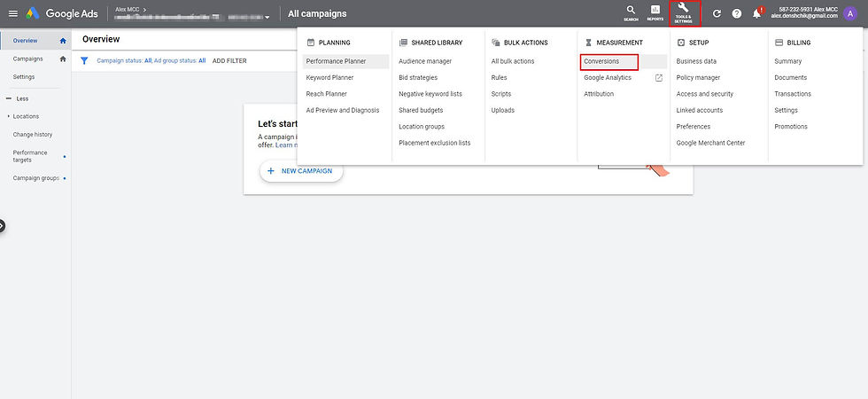Open Billing Summary
The image size is (868, 399).
[x=787, y=61]
